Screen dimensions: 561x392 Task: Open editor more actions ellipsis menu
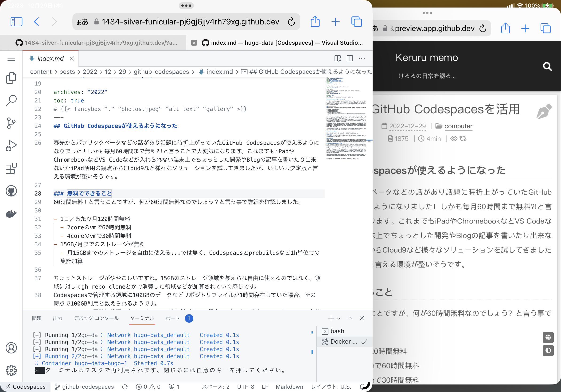tap(362, 59)
